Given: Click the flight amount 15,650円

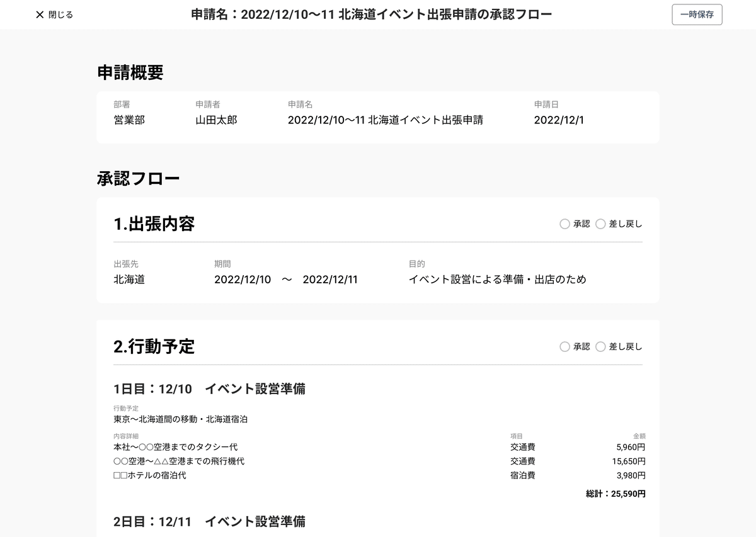Looking at the screenshot, I should point(628,461).
